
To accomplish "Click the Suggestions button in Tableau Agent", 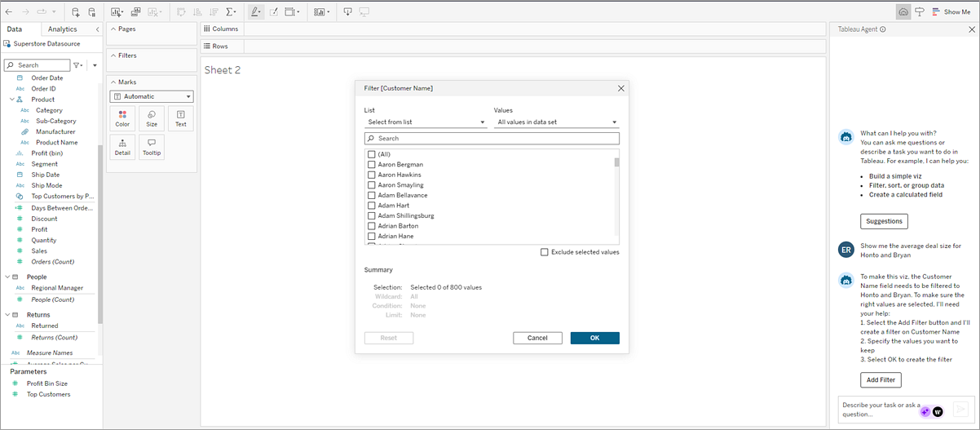I will 884,221.
